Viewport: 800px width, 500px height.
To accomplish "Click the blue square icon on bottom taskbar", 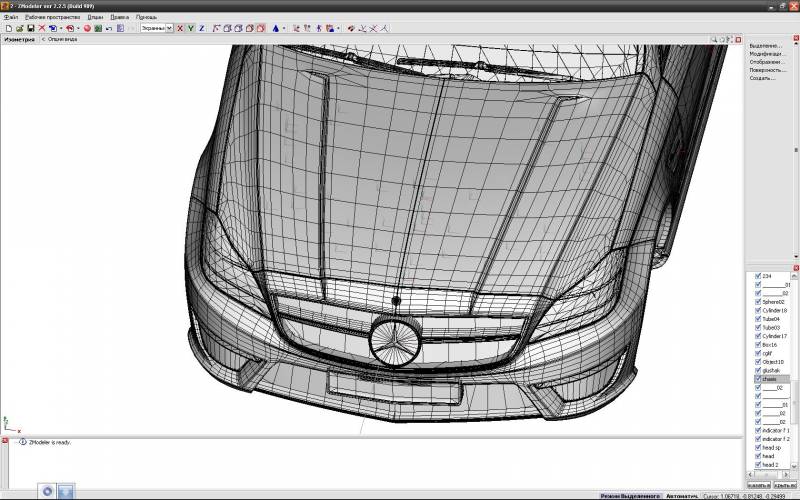I will pyautogui.click(x=66, y=491).
